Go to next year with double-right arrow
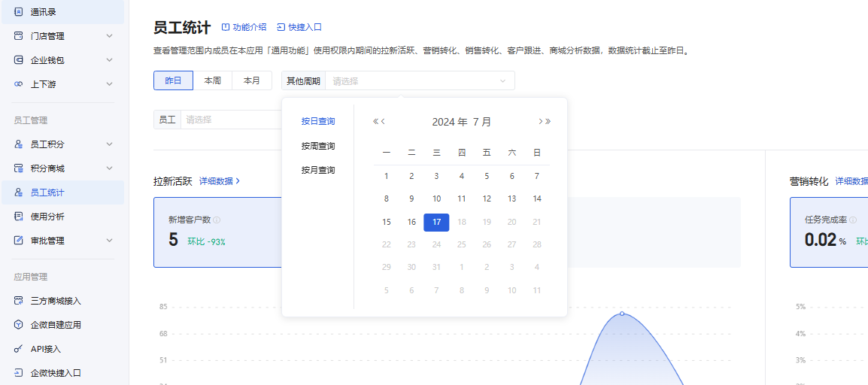 point(548,122)
